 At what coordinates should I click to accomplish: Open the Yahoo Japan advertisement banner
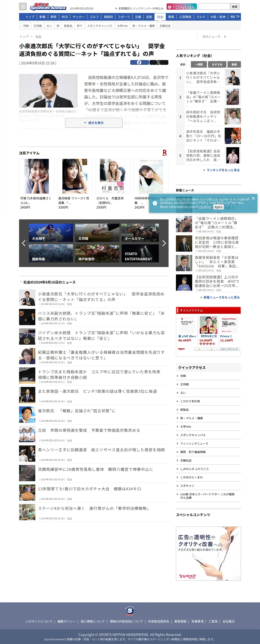click(208, 553)
